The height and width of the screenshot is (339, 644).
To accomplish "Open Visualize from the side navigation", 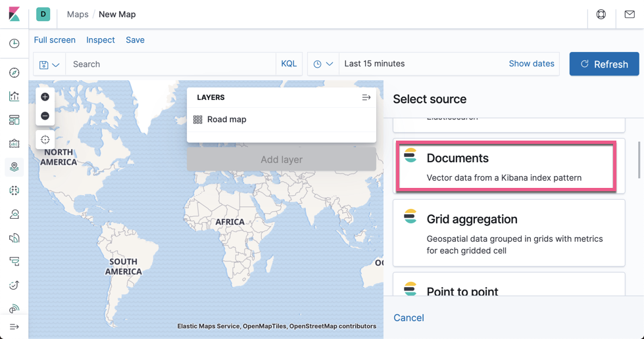I will pos(14,97).
